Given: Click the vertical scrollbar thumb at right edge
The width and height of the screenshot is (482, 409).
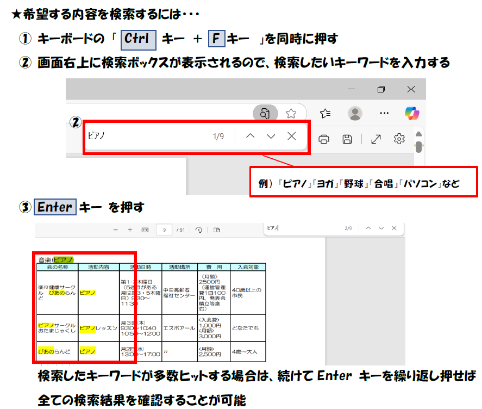Looking at the screenshot, I should [x=419, y=147].
